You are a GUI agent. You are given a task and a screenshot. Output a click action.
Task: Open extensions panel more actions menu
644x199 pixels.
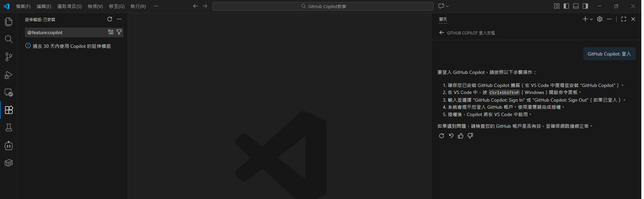point(119,19)
